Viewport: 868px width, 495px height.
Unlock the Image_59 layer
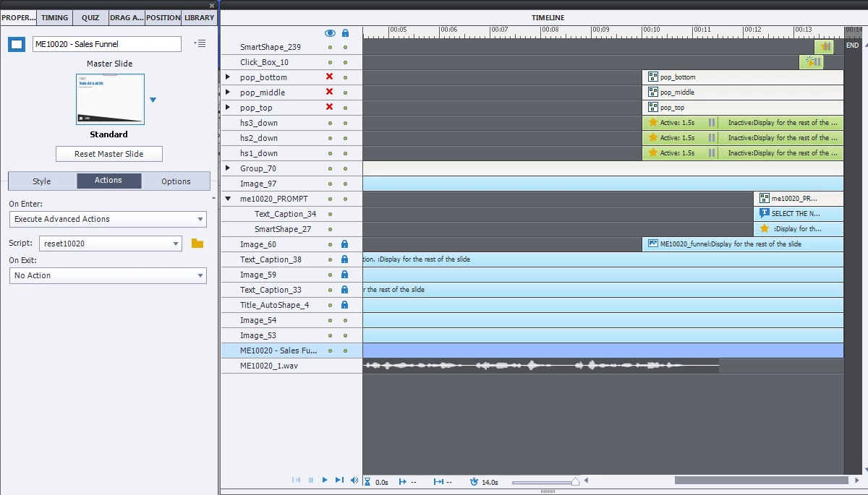[345, 275]
